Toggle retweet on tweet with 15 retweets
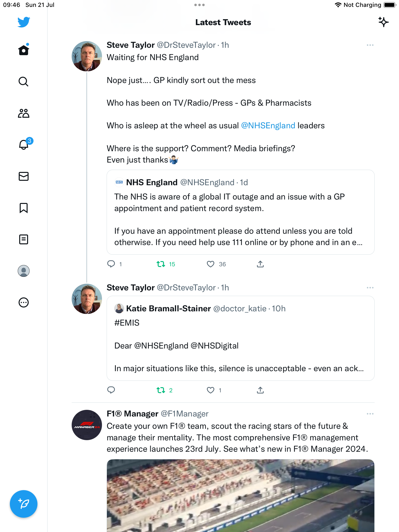Image resolution: width=399 pixels, height=532 pixels. click(x=161, y=264)
